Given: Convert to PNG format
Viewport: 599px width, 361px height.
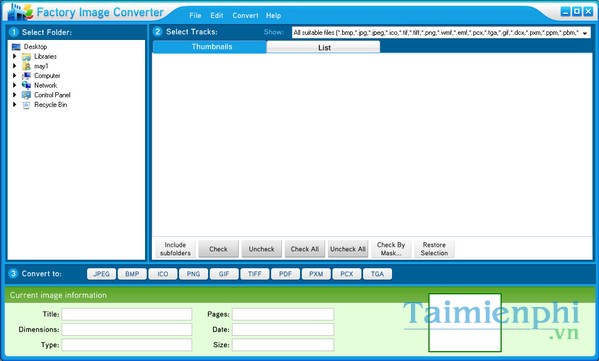Looking at the screenshot, I should [193, 274].
